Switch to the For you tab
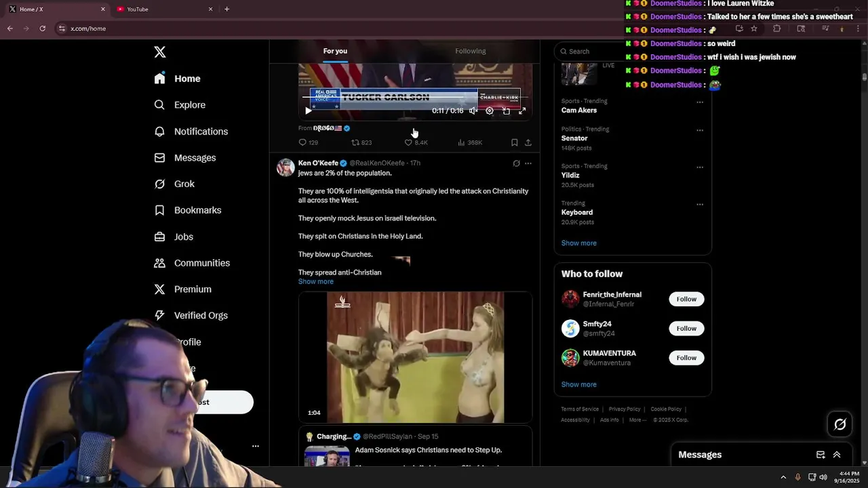Screen dimensions: 868x488 tap(335, 52)
